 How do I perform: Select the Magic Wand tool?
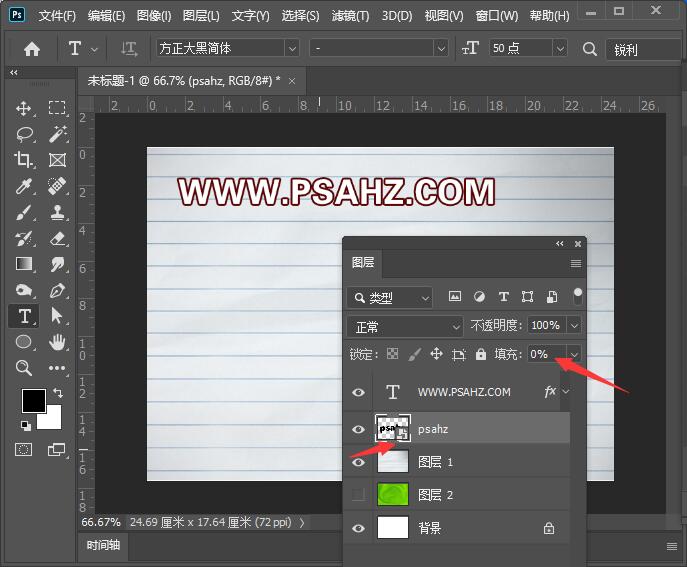(57, 134)
